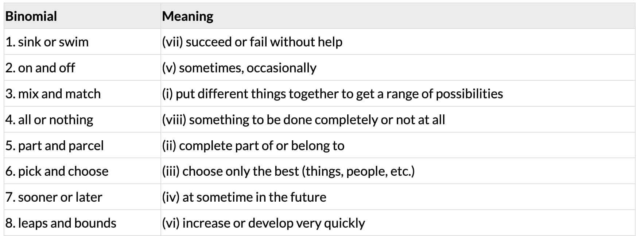Select the 'part and parcel' cell

(54, 146)
